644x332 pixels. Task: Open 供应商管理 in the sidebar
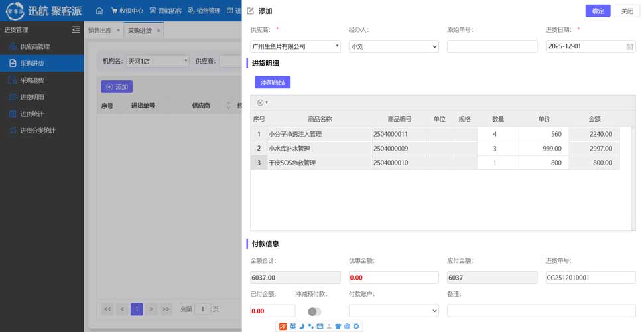tap(42, 47)
